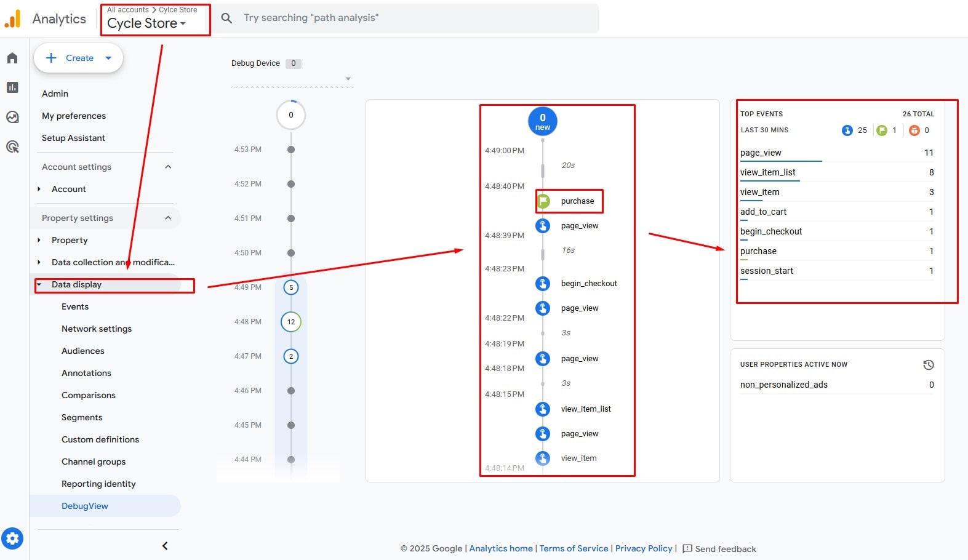This screenshot has height=560, width=968.
Task: Open the Reports bar-chart icon
Action: (12, 87)
